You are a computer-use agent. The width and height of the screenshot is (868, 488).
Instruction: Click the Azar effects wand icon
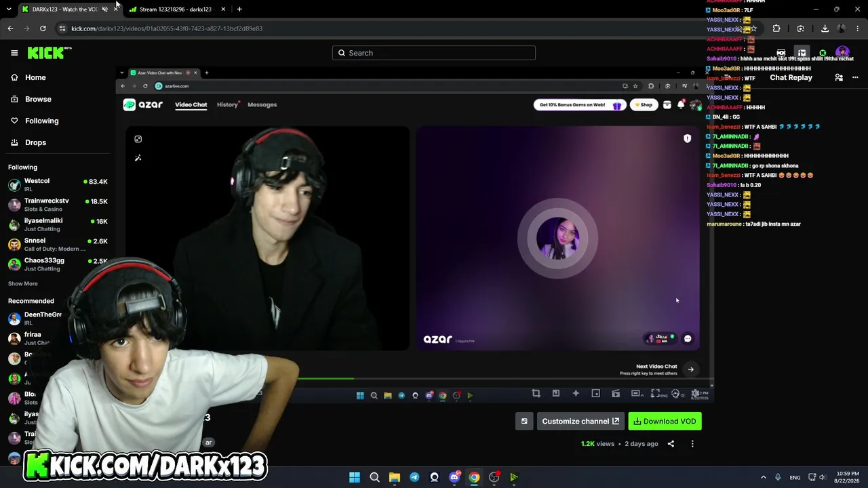point(138,158)
